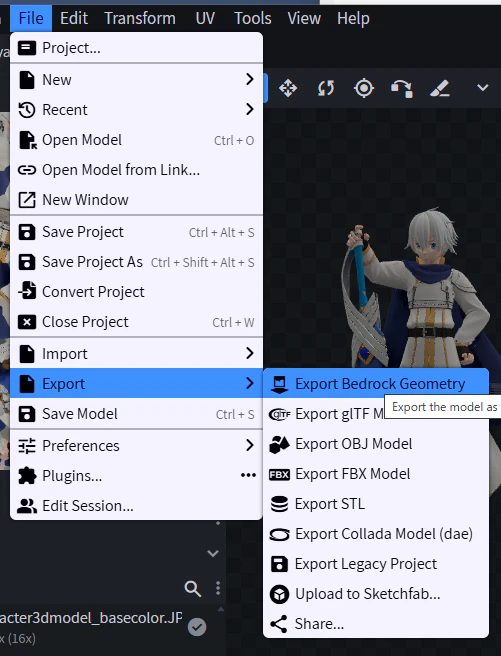501x656 pixels.
Task: Click the New Window launch icon
Action: 27,200
